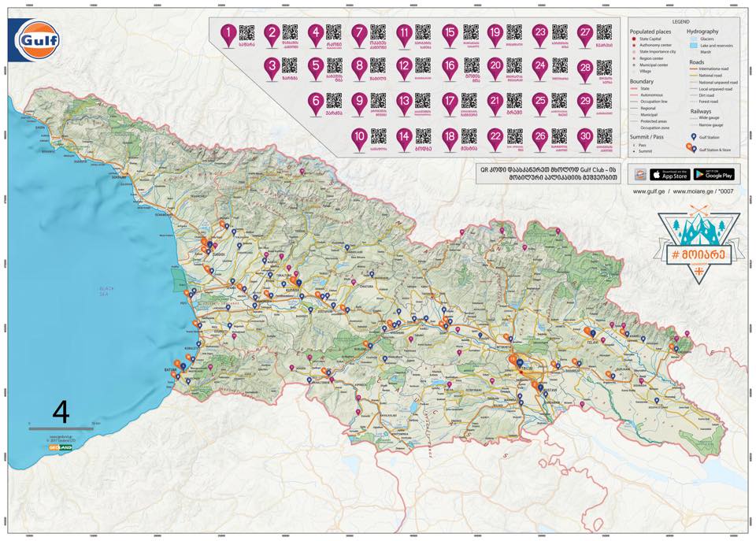Image resolution: width=756 pixels, height=541 pixels.
Task: Select numbered pin 23 in the QR panel
Action: click(540, 35)
